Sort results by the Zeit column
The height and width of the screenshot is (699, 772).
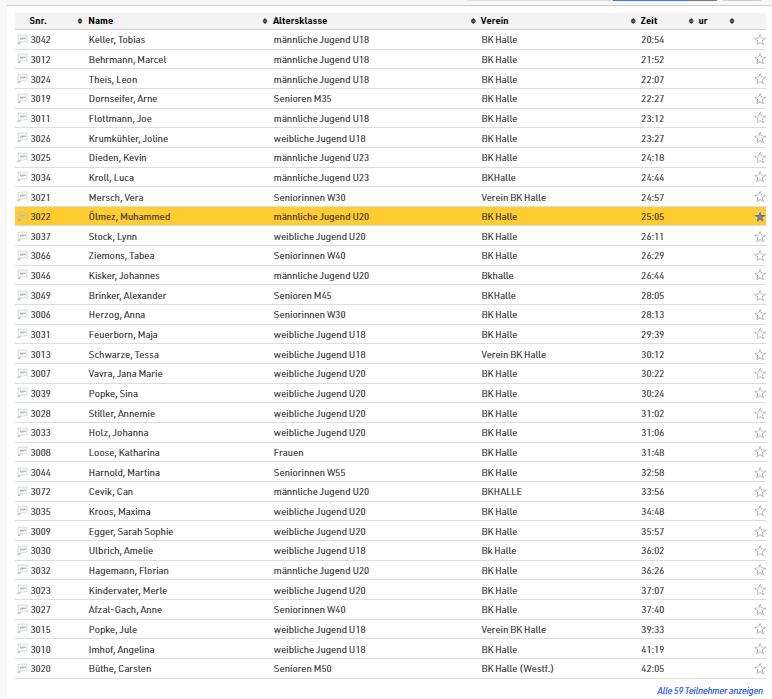click(x=649, y=21)
